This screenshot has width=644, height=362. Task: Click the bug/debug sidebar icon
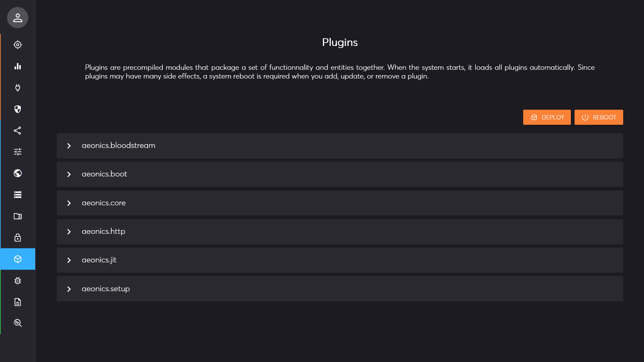[17, 281]
